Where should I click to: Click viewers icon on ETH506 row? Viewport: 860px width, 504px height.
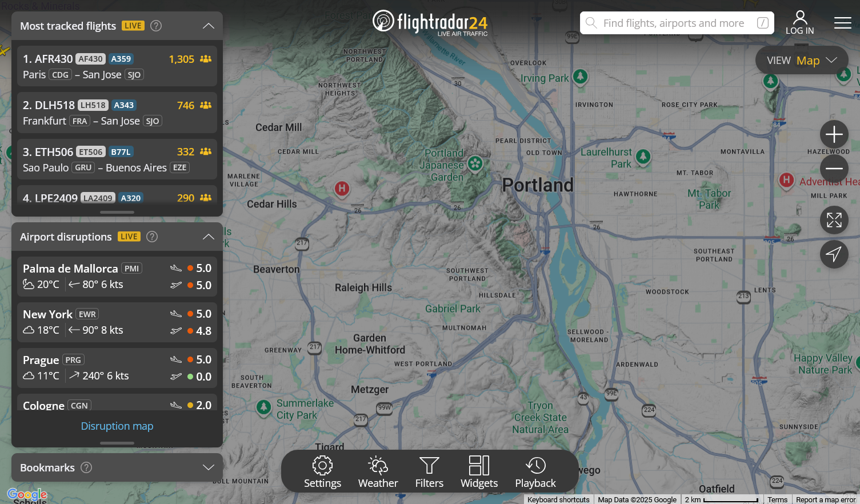pyautogui.click(x=206, y=151)
